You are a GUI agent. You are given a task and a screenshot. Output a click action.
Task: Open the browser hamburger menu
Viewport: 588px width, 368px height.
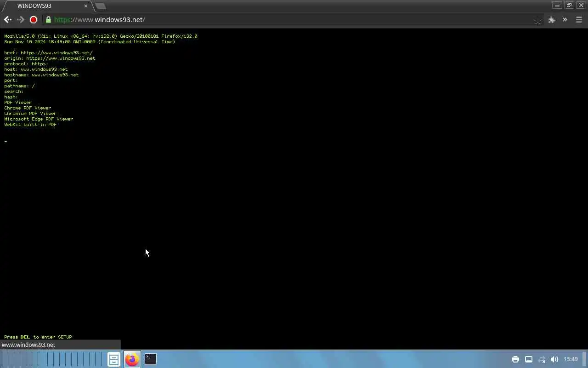pyautogui.click(x=579, y=20)
